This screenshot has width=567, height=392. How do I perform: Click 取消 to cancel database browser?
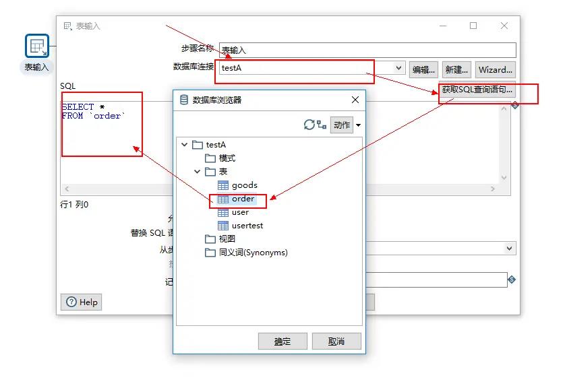tap(336, 341)
